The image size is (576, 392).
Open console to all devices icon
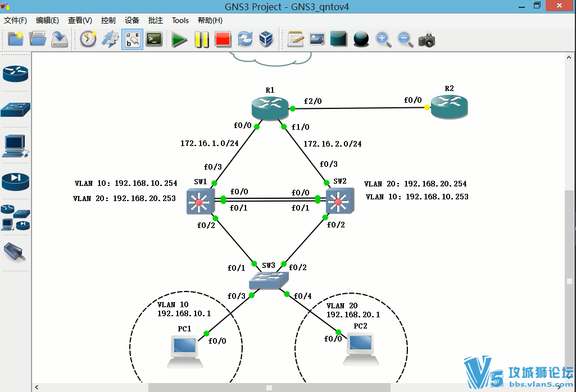coord(154,39)
